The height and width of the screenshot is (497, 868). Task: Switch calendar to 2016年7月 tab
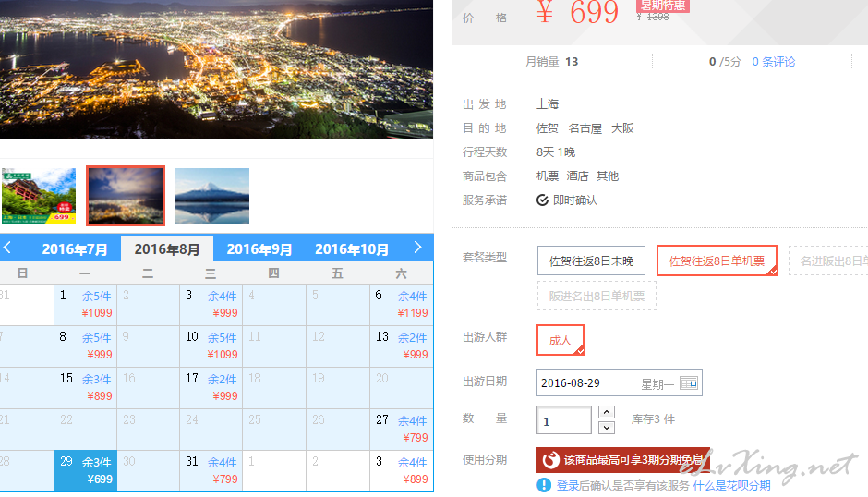point(75,249)
